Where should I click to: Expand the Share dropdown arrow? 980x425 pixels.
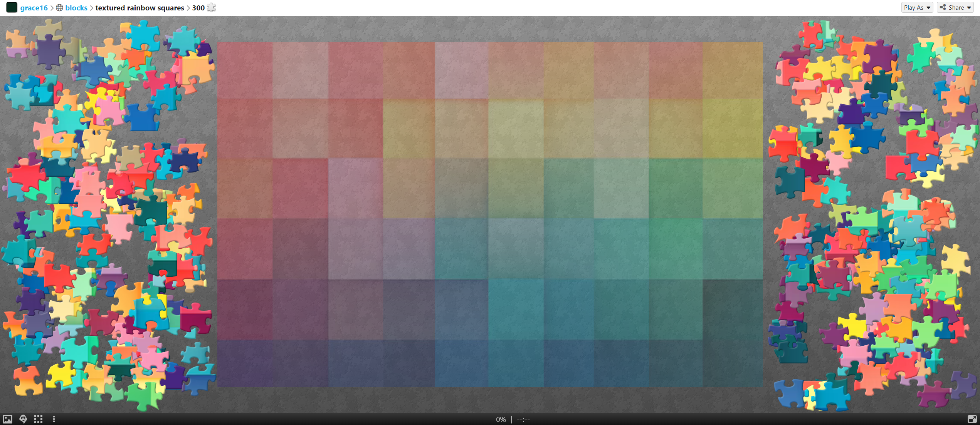[969, 8]
